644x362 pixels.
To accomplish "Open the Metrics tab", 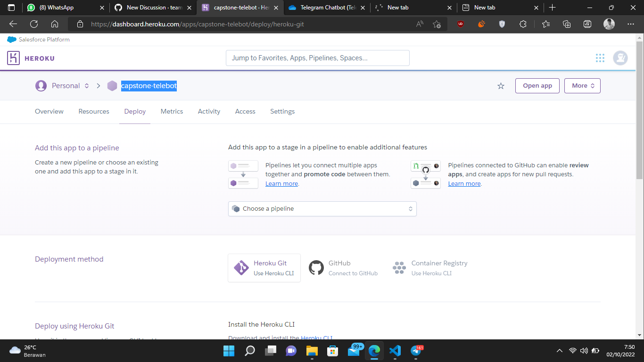I will pos(172,111).
